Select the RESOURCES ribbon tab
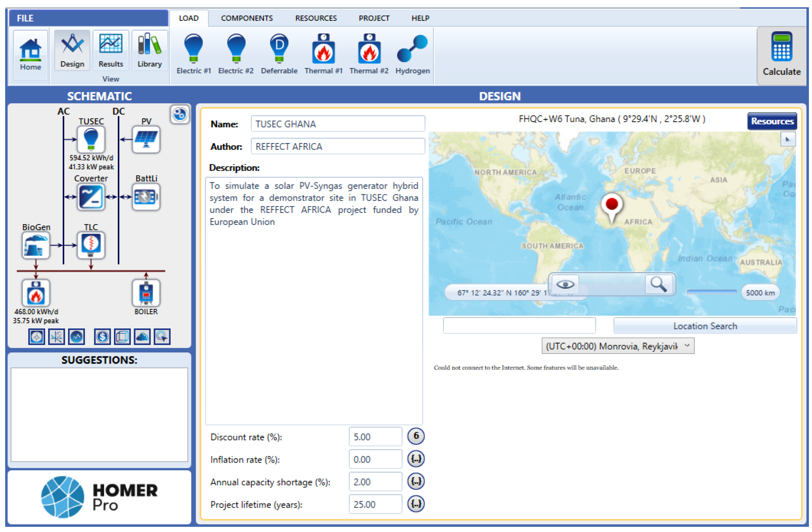812x532 pixels. (316, 18)
